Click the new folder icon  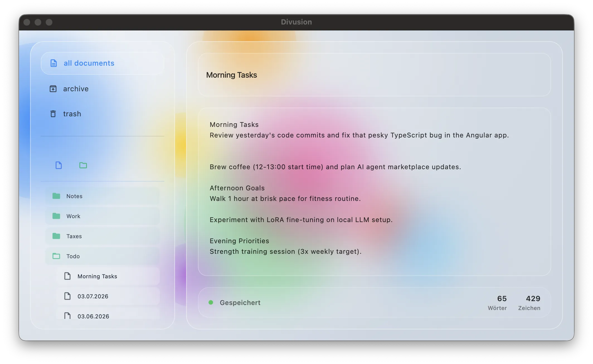(x=83, y=165)
